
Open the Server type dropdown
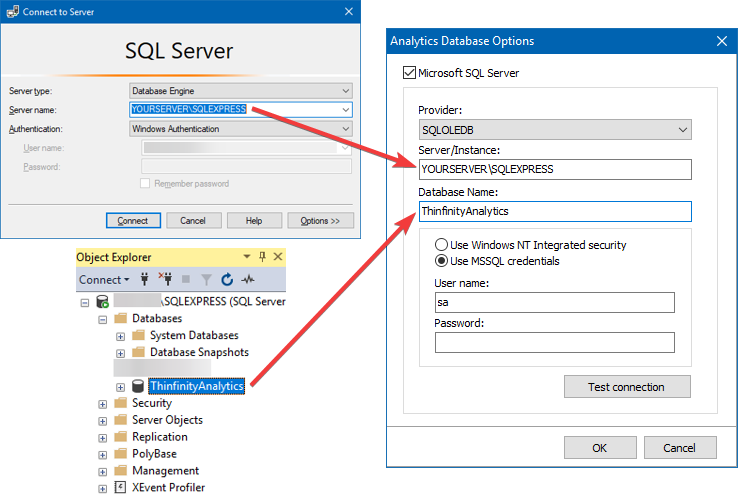(x=241, y=90)
